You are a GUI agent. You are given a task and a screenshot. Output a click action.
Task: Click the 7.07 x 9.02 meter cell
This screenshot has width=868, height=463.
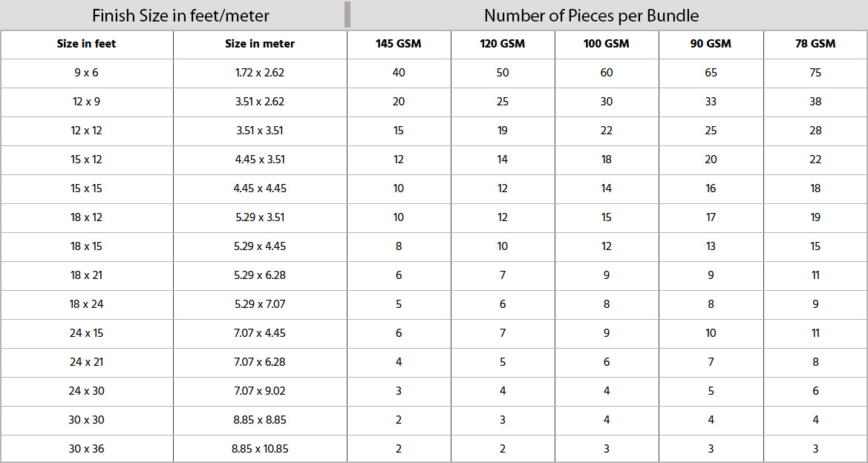coord(260,391)
